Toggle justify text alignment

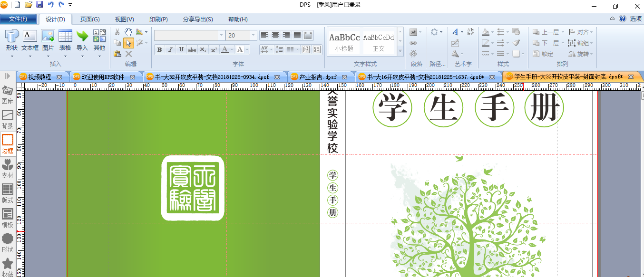click(297, 35)
